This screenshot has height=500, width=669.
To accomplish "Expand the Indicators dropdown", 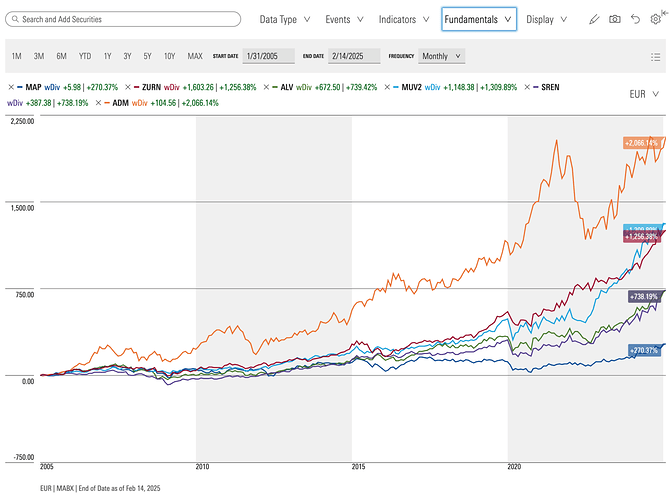I will [x=404, y=20].
